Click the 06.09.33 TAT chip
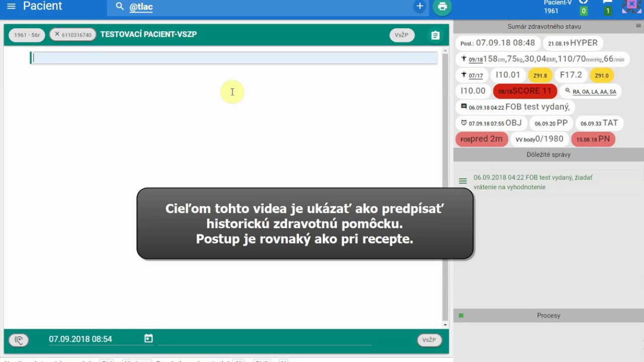This screenshot has width=644, height=362. pyautogui.click(x=599, y=123)
